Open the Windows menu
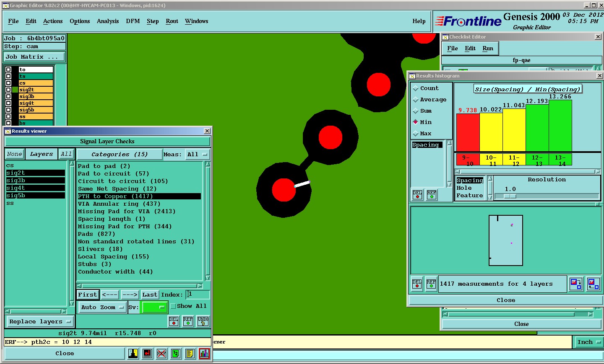604x364 pixels. [x=197, y=21]
